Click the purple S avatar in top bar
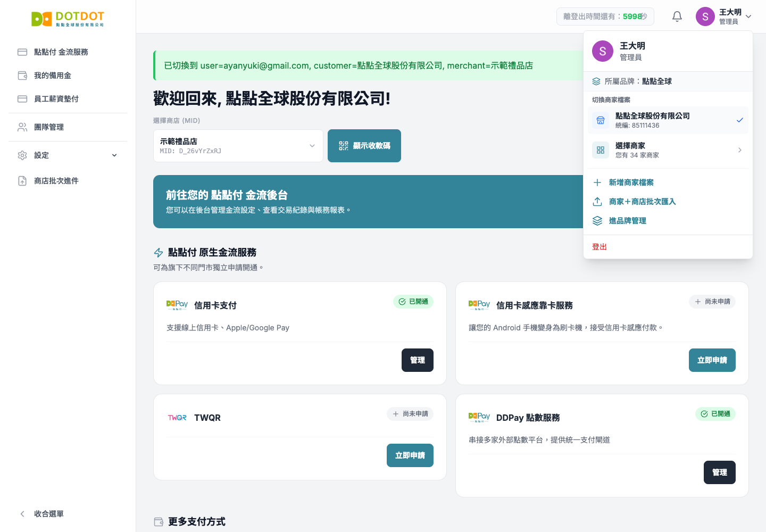The width and height of the screenshot is (766, 532). 705,16
